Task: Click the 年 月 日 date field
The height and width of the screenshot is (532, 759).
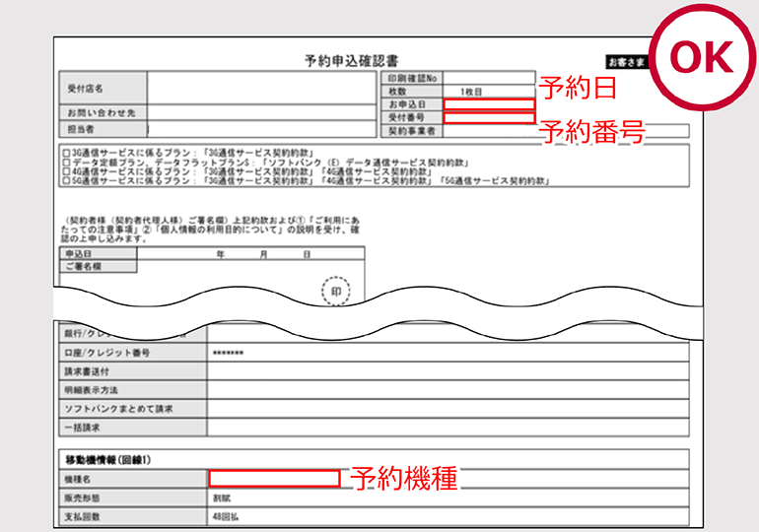Action: coord(250,253)
